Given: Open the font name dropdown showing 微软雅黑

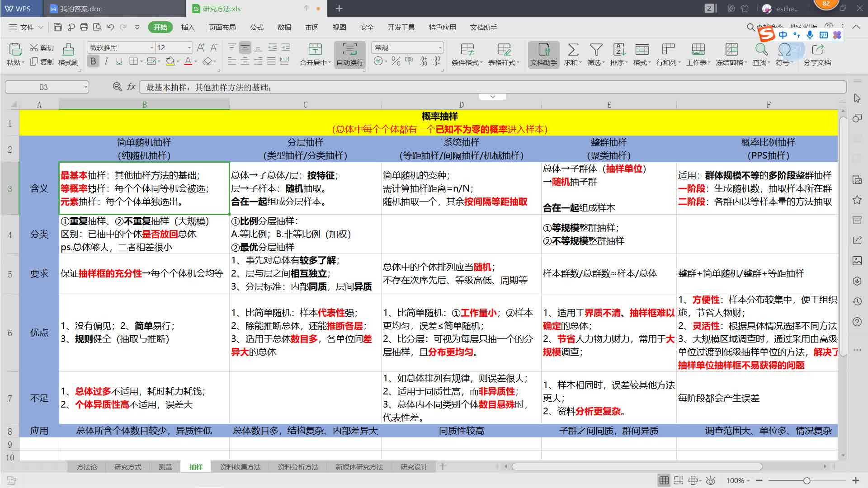Looking at the screenshot, I should [151, 47].
